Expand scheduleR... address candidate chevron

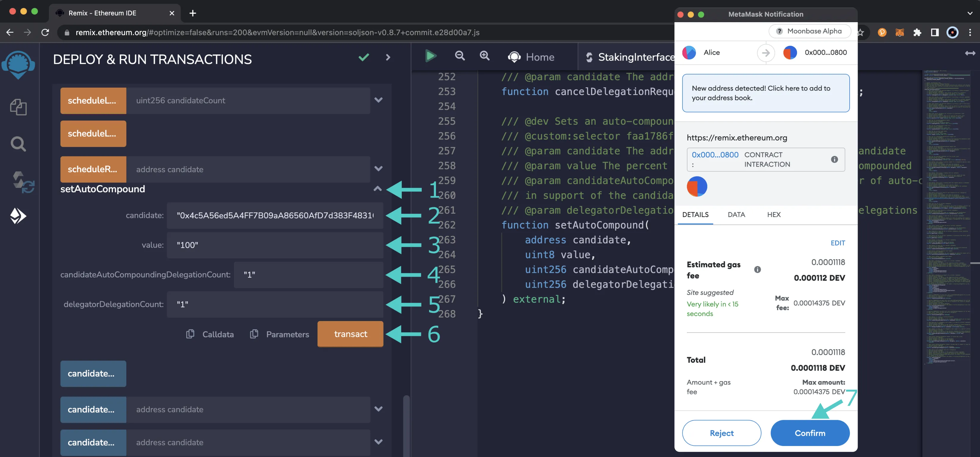[378, 169]
